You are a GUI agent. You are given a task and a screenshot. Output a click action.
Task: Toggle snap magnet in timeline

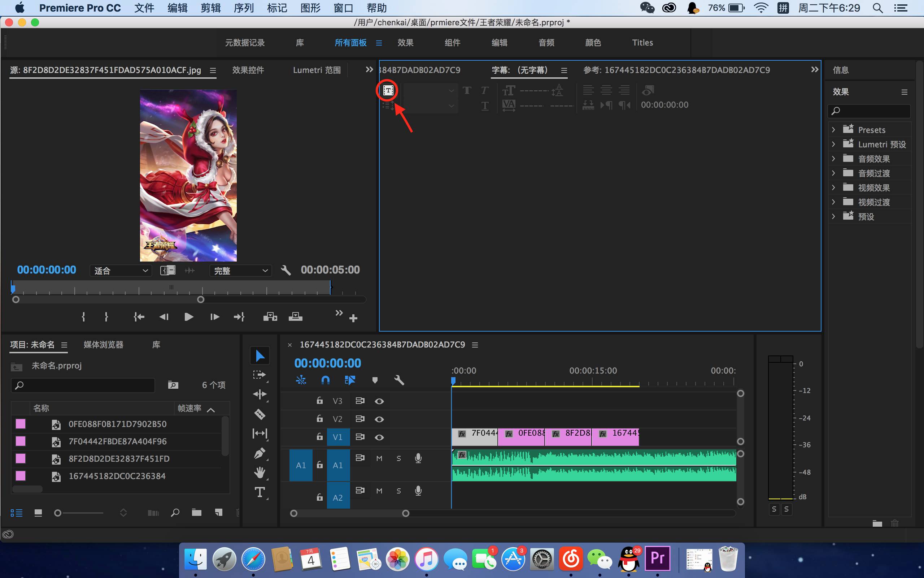[325, 380]
